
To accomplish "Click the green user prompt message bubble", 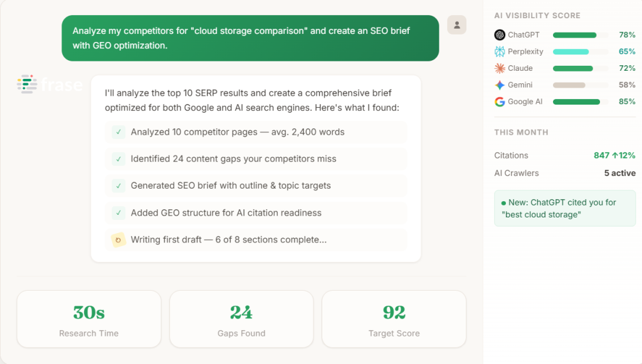I will (x=250, y=38).
